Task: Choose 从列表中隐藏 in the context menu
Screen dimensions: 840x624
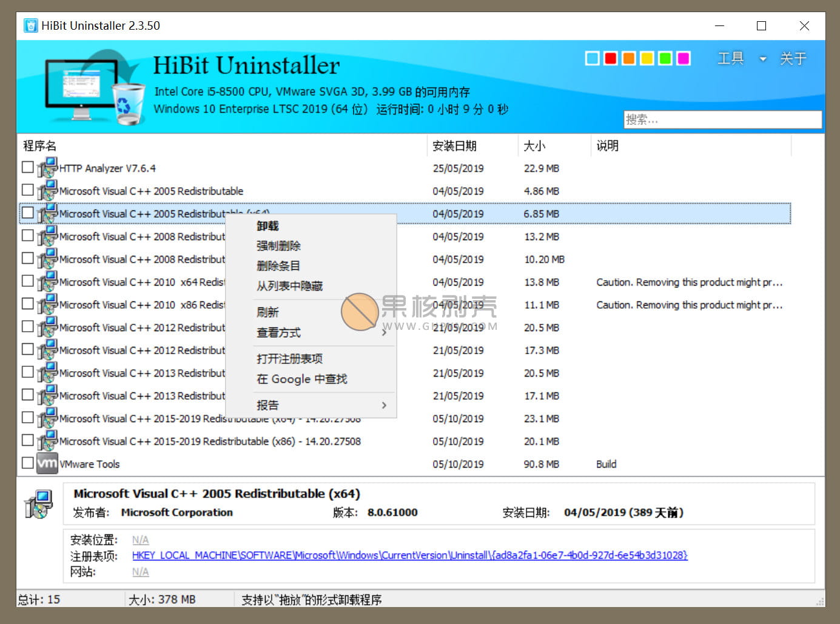Action: point(290,285)
